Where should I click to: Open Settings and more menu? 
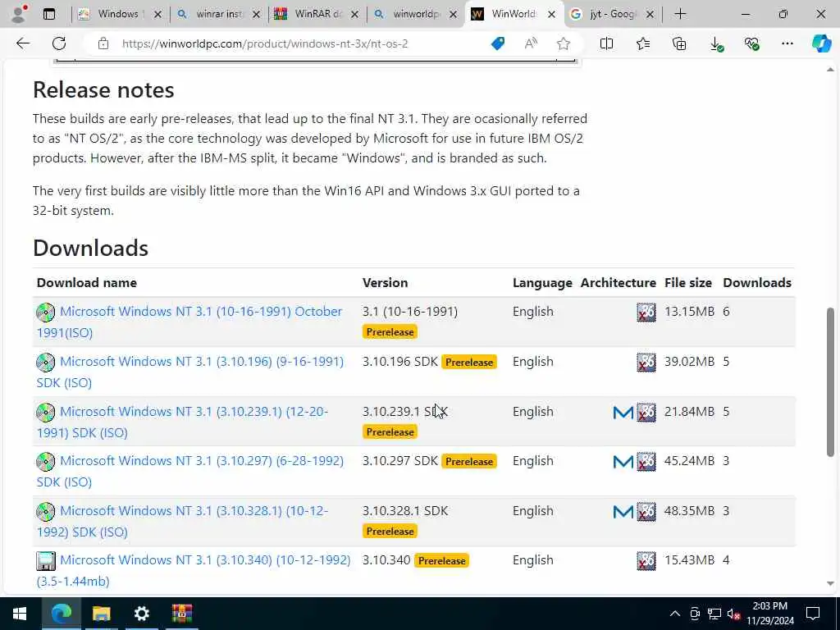coord(787,43)
